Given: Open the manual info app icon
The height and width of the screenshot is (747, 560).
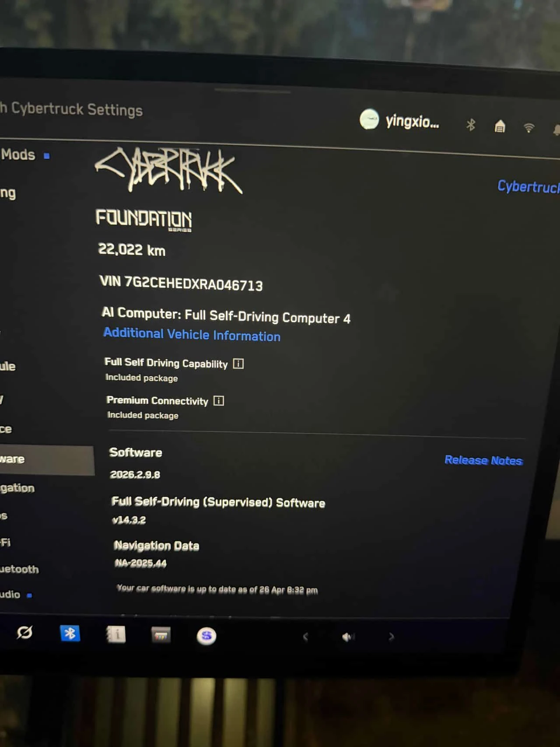Looking at the screenshot, I should coord(116,635).
